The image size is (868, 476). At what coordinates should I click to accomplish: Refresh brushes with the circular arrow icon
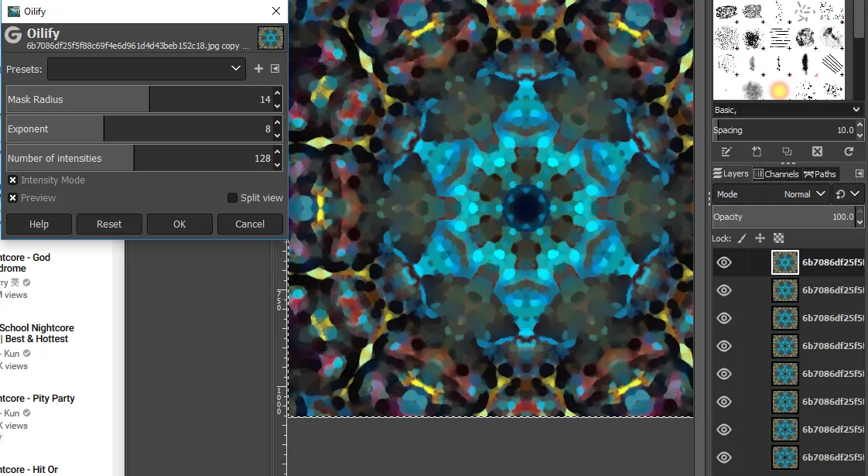click(849, 151)
